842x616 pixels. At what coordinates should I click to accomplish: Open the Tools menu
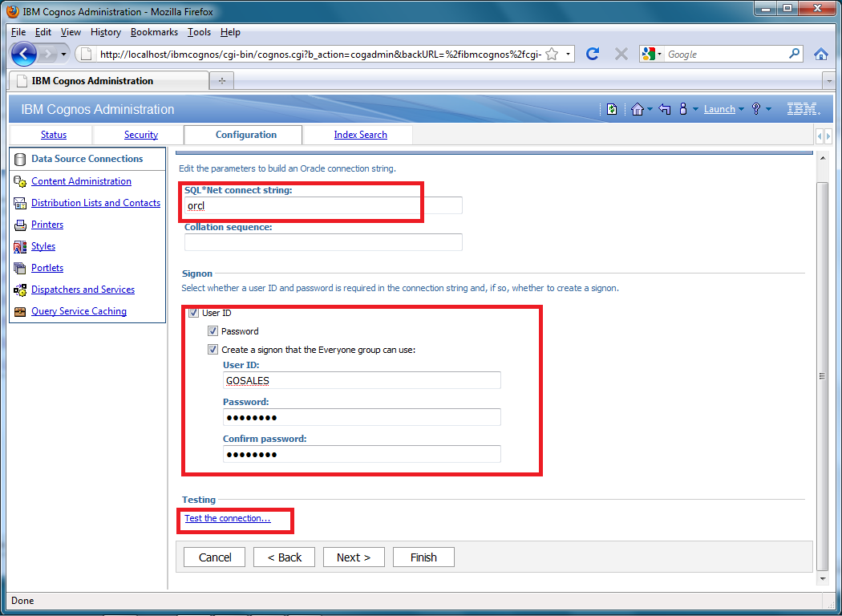point(199,32)
